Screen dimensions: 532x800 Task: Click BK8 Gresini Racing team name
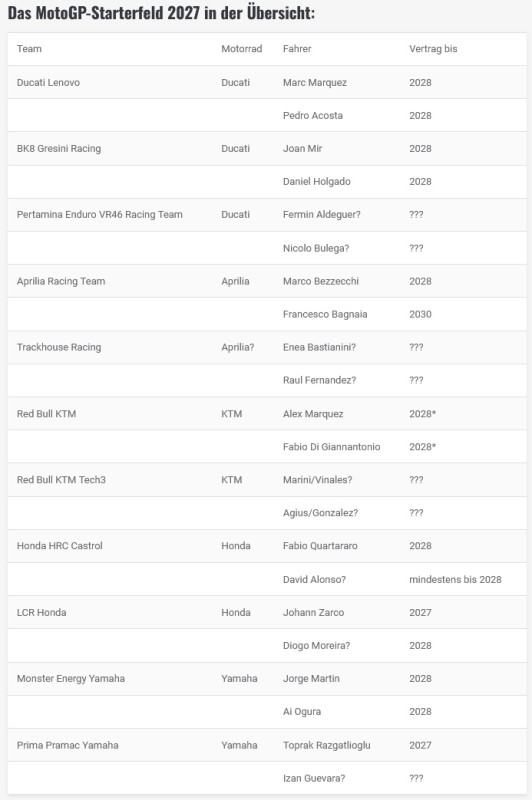pos(59,148)
